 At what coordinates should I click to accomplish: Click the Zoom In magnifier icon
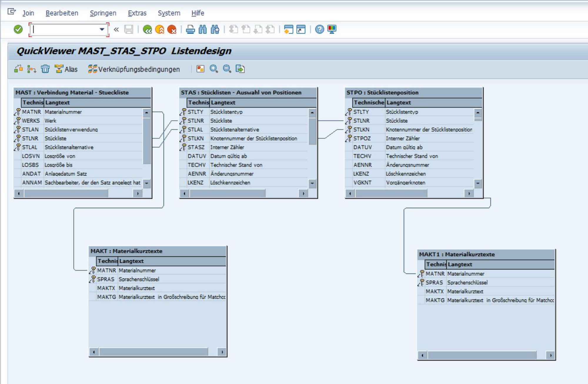214,69
